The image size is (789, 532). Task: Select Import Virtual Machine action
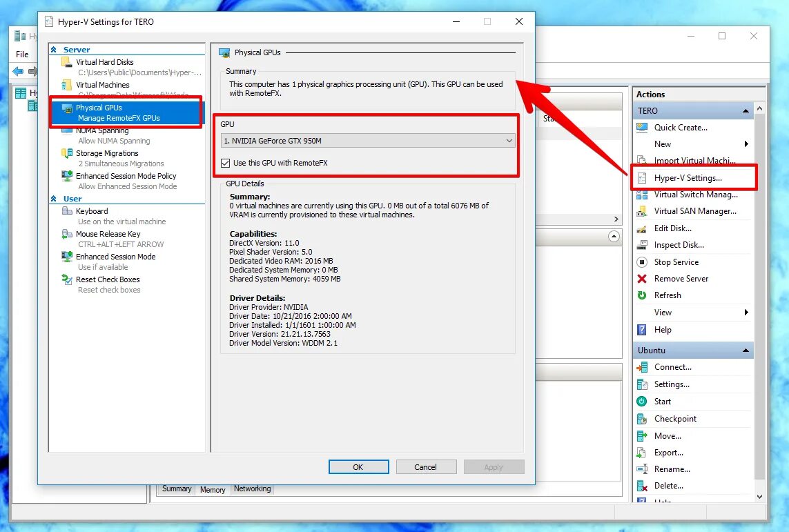pyautogui.click(x=694, y=161)
